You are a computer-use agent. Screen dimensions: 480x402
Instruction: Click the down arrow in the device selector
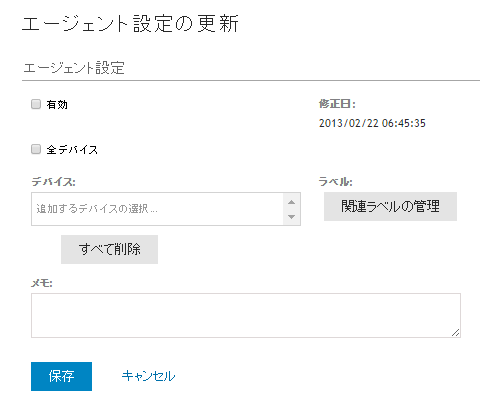click(292, 217)
